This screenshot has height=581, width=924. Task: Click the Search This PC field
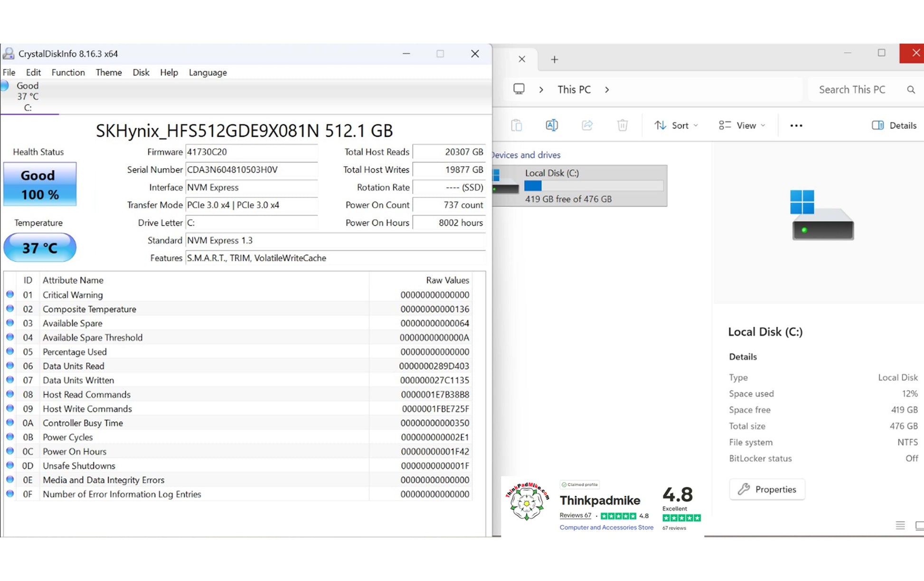click(852, 90)
